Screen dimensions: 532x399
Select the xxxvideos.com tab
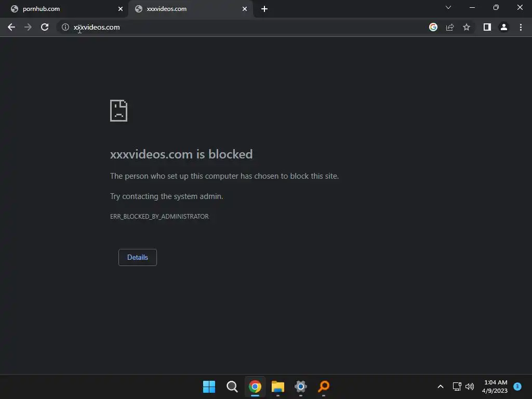click(x=191, y=9)
